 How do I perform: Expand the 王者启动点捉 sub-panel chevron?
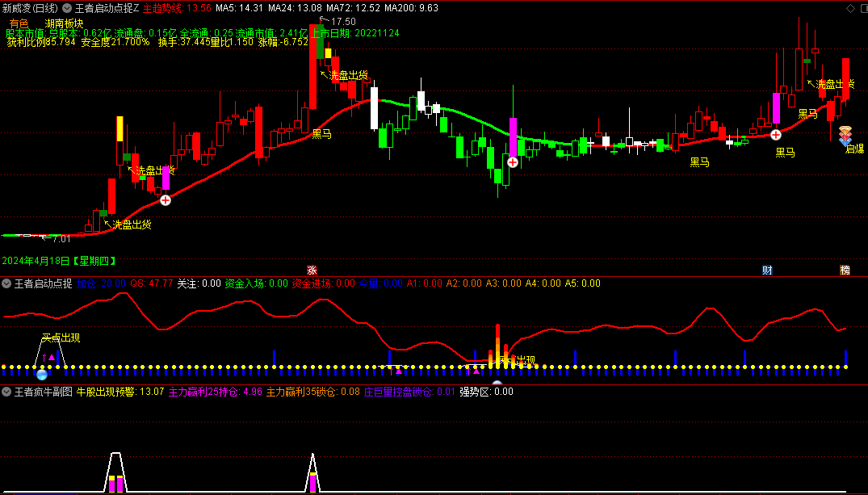pyautogui.click(x=6, y=283)
